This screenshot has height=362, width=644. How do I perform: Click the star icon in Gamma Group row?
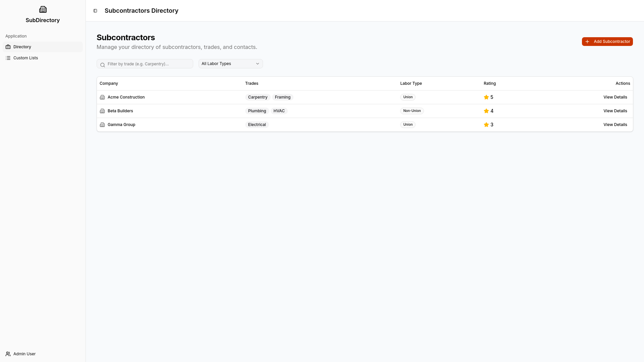tap(486, 125)
